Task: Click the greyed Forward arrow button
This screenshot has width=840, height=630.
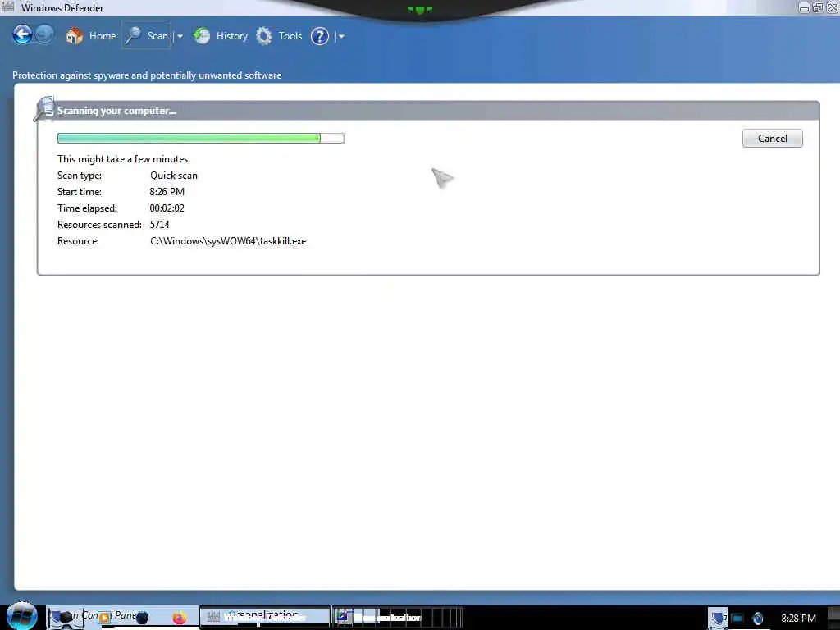Action: pyautogui.click(x=44, y=35)
